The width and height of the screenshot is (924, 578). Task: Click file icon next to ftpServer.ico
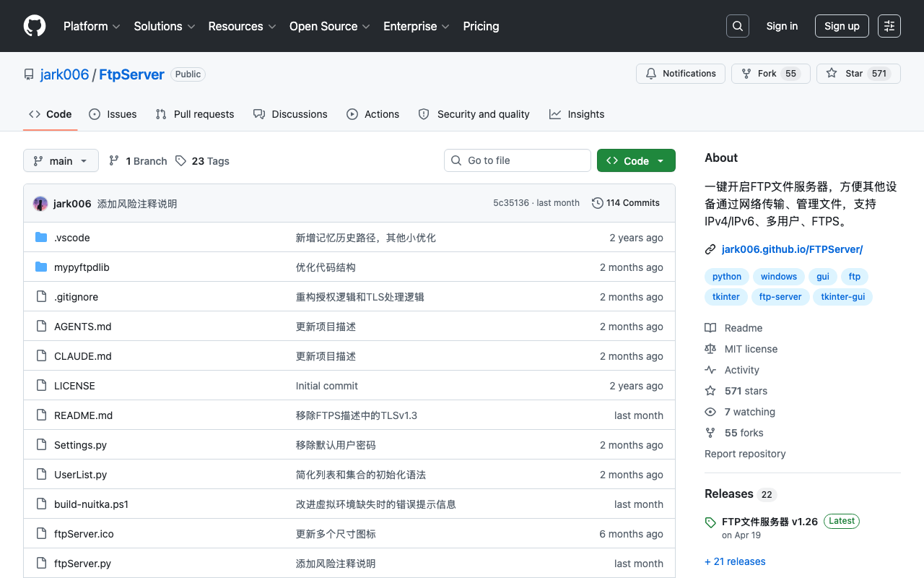click(x=41, y=534)
